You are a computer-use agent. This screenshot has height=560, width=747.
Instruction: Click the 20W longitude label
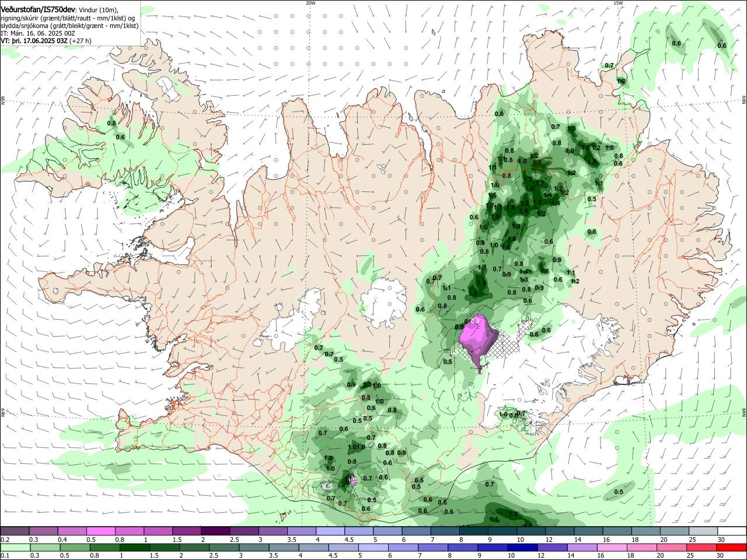click(310, 3)
